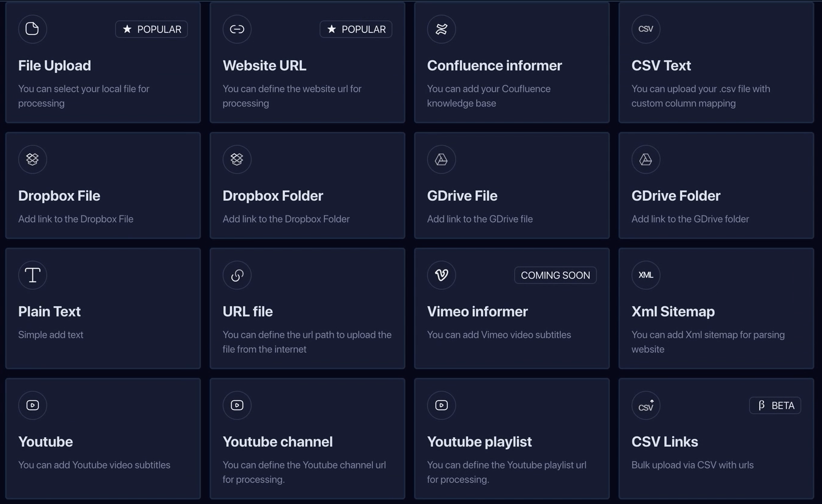Viewport: 822px width, 504px height.
Task: Click 'Bulk upload via CSV with urls' text
Action: coord(692,465)
